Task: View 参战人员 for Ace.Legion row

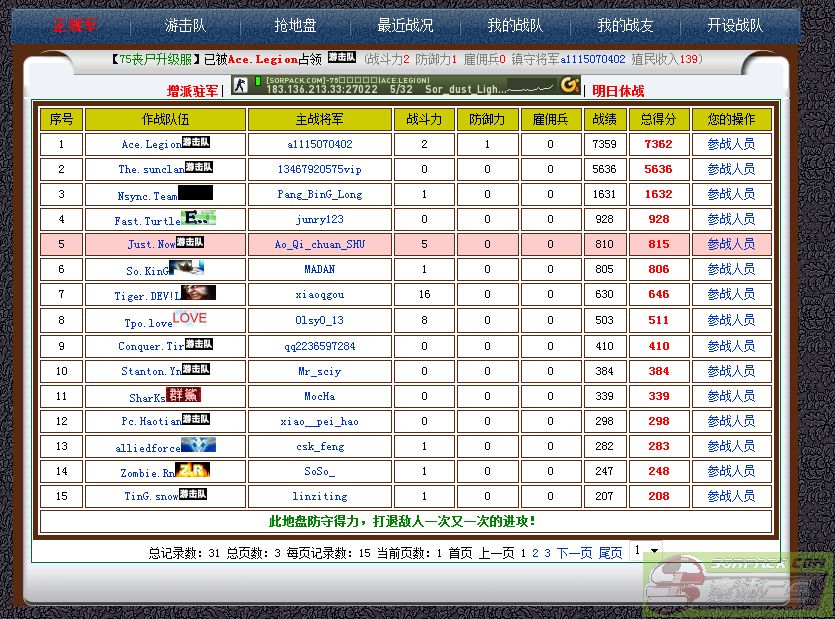Action: point(731,144)
